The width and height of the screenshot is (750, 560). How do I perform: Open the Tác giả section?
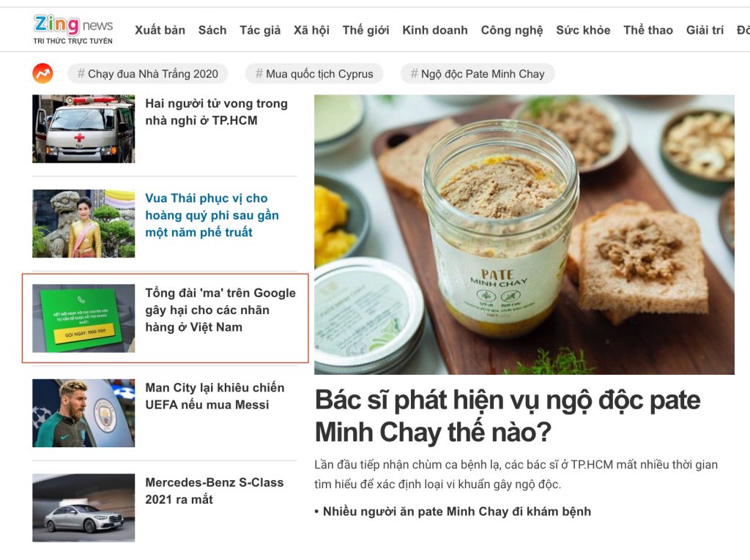pos(260,30)
